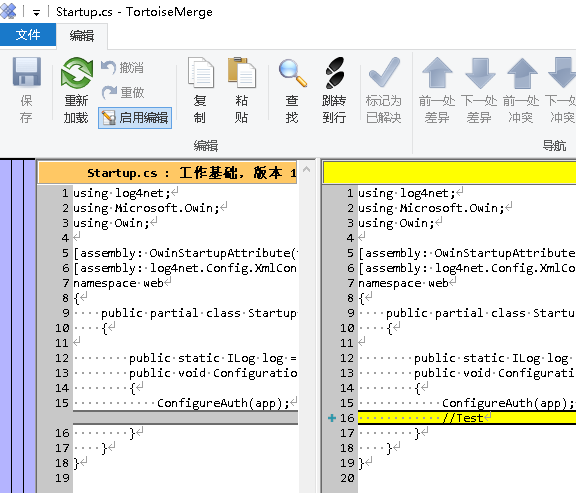The height and width of the screenshot is (493, 576).
Task: Click 'namespace web' in the right pane
Action: click(403, 283)
